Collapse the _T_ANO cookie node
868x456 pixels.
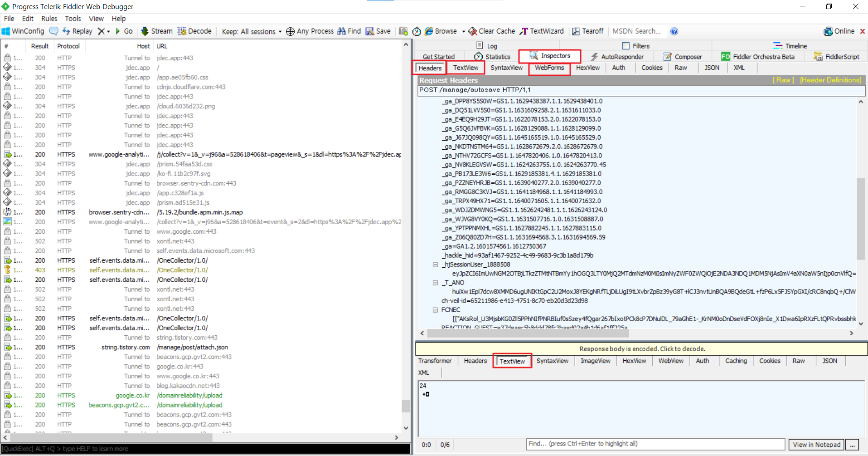435,283
